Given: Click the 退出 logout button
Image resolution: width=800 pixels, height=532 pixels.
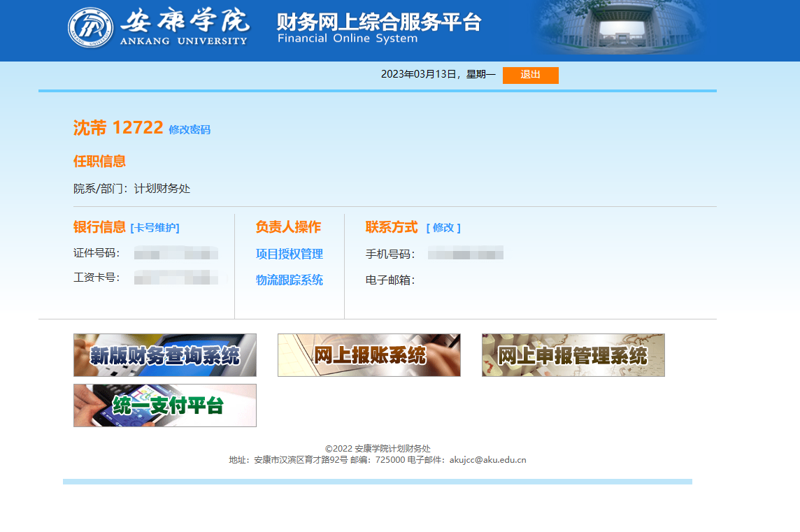Looking at the screenshot, I should pos(530,75).
